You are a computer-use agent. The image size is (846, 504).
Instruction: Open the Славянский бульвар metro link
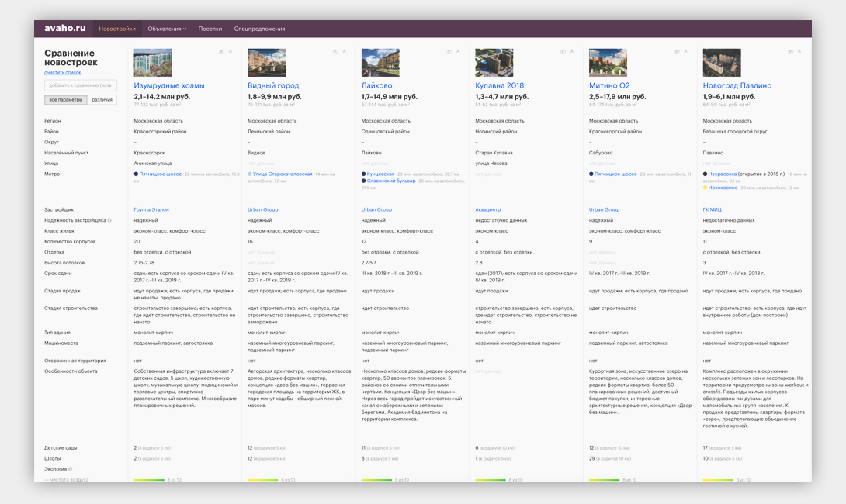pyautogui.click(x=391, y=181)
